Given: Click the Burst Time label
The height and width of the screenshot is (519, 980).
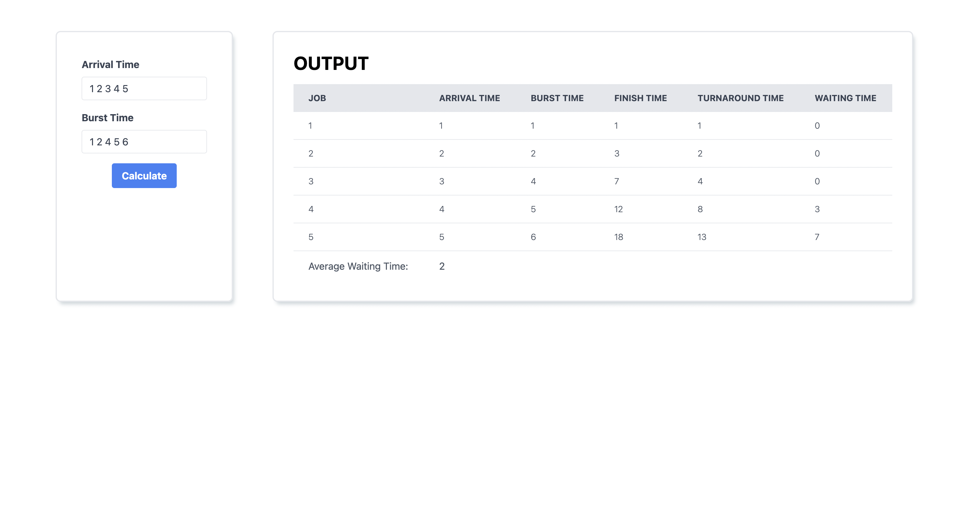Looking at the screenshot, I should [x=108, y=118].
